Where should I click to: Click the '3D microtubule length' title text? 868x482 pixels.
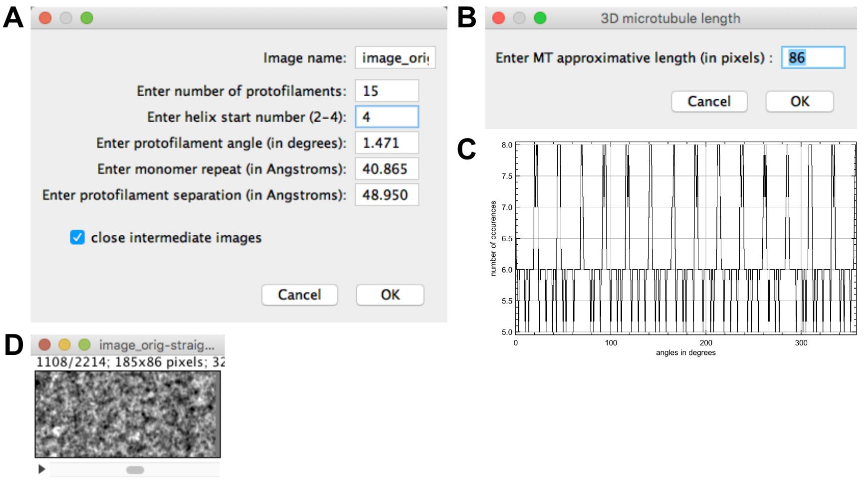pos(670,18)
